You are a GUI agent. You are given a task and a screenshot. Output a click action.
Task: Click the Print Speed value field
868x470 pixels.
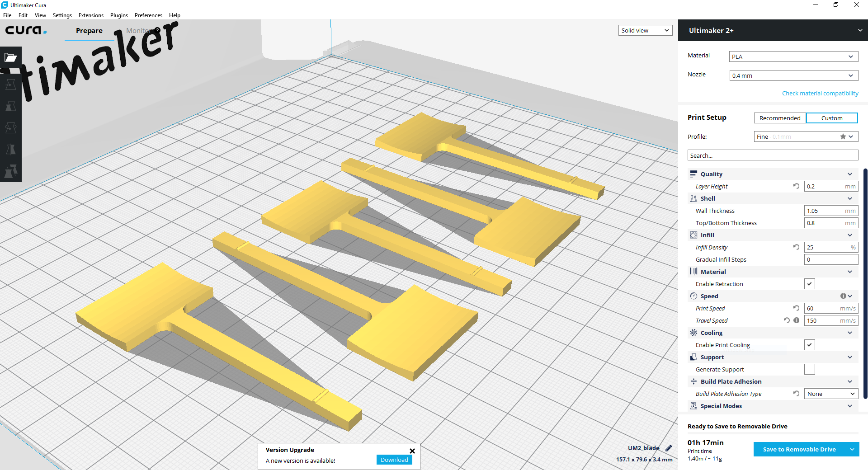[x=831, y=308]
